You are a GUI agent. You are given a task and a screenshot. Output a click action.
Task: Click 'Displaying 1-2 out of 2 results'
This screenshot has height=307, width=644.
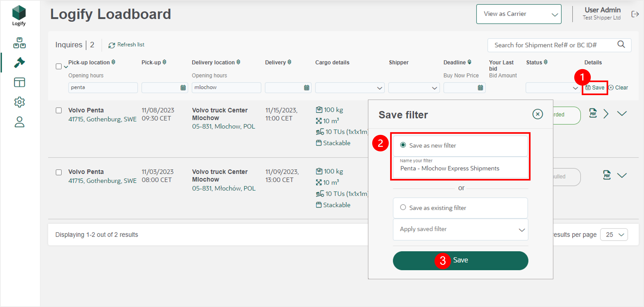pos(97,235)
